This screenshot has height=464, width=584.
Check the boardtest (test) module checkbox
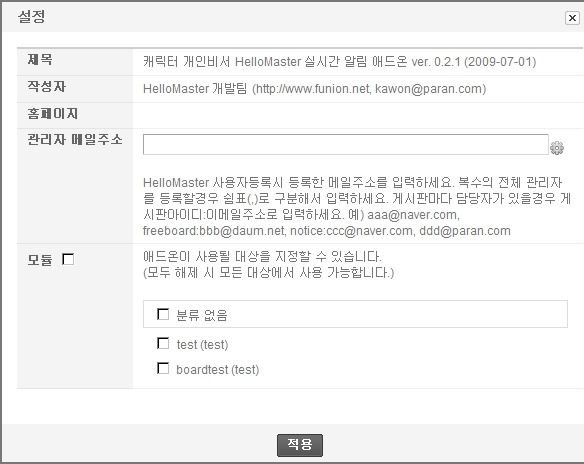tap(163, 368)
